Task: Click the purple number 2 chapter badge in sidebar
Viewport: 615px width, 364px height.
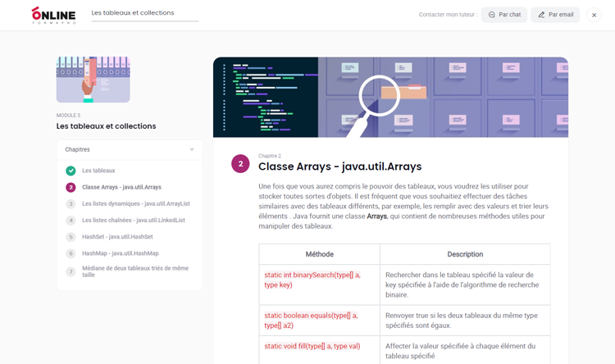Action: click(71, 187)
